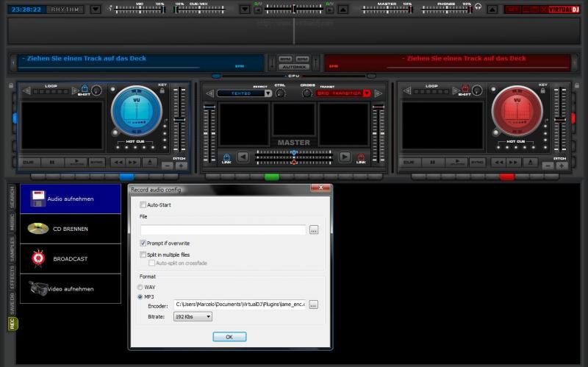Click the blue left deck track title area
Screen dimensions: 588x367
pos(140,63)
